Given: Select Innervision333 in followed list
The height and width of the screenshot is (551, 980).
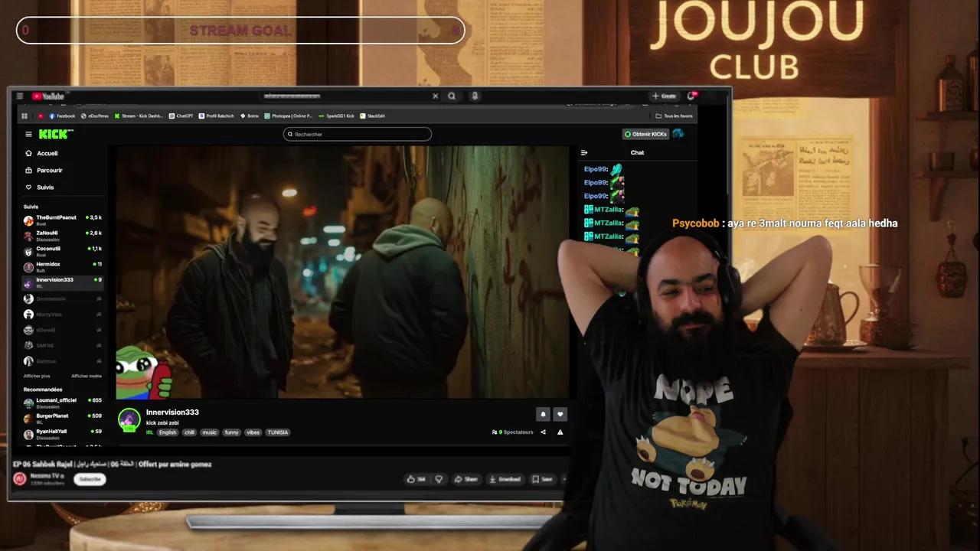Looking at the screenshot, I should pyautogui.click(x=63, y=282).
